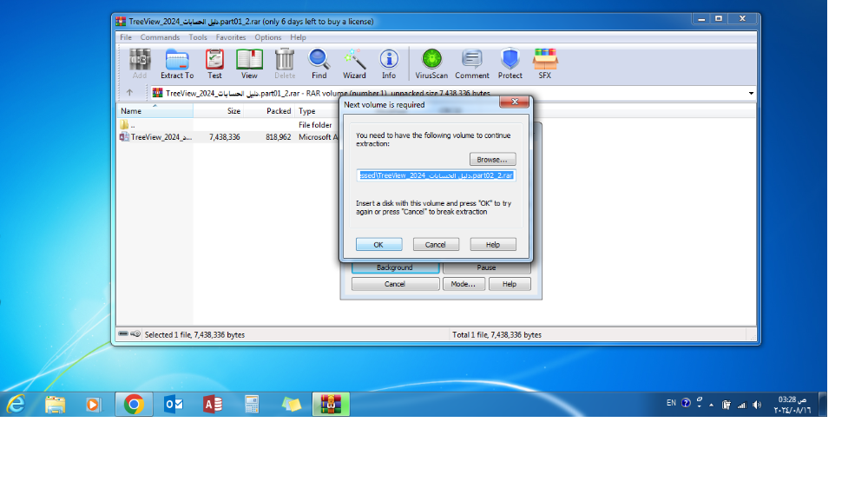Click Cancel in the extraction progress window
The width and height of the screenshot is (868, 488).
tap(395, 284)
